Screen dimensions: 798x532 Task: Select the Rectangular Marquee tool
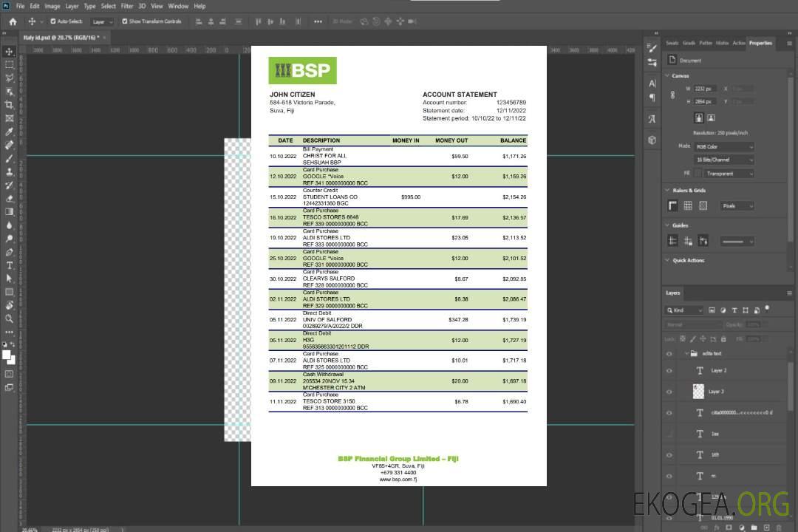pyautogui.click(x=9, y=65)
